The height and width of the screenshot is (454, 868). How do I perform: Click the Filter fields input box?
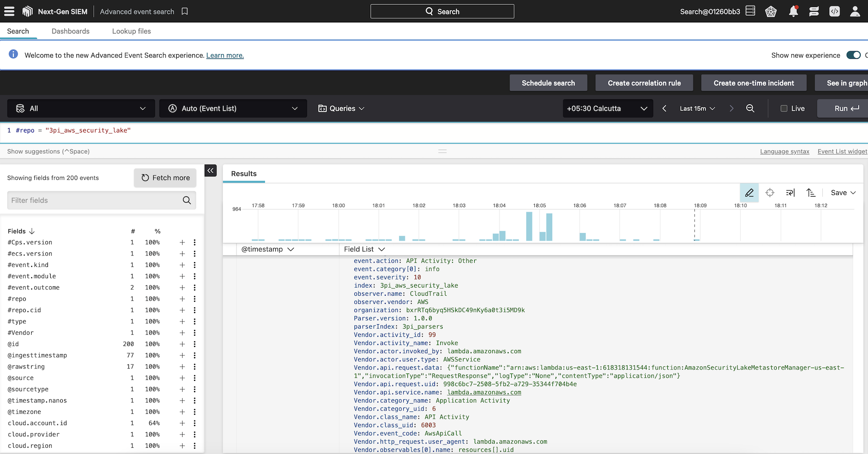point(95,200)
